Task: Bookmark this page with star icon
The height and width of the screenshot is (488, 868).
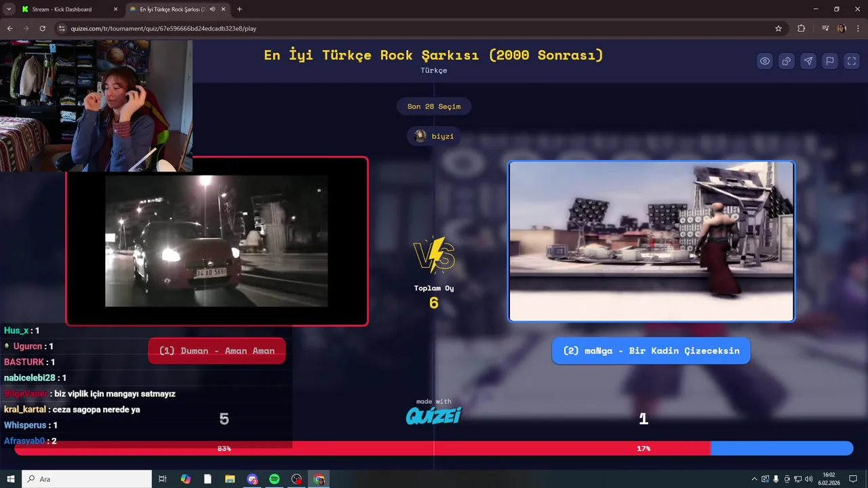Action: coord(778,28)
